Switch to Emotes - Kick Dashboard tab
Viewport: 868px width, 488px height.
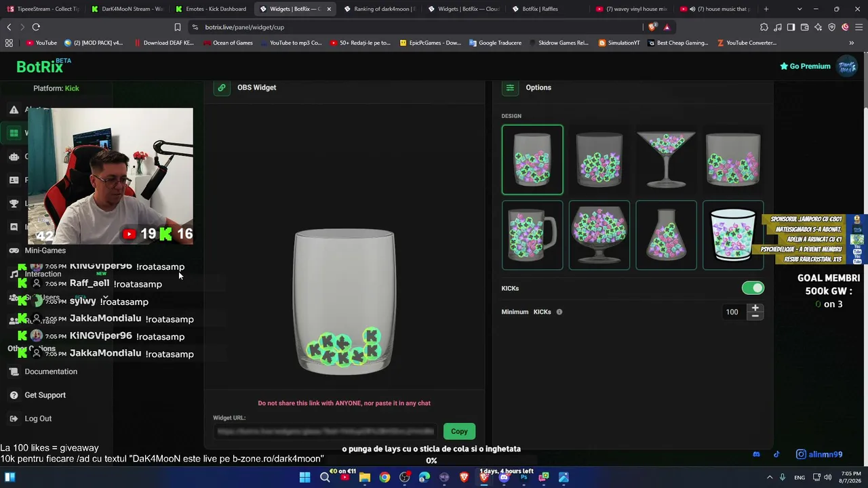pos(211,9)
